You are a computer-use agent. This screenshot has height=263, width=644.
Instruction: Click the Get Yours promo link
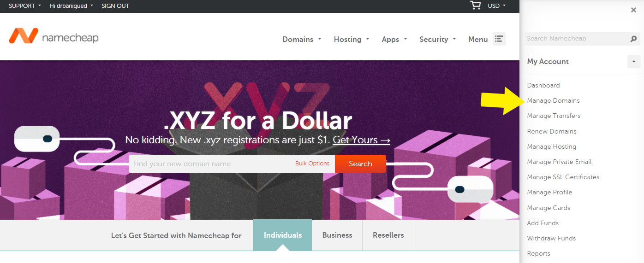[361, 140]
